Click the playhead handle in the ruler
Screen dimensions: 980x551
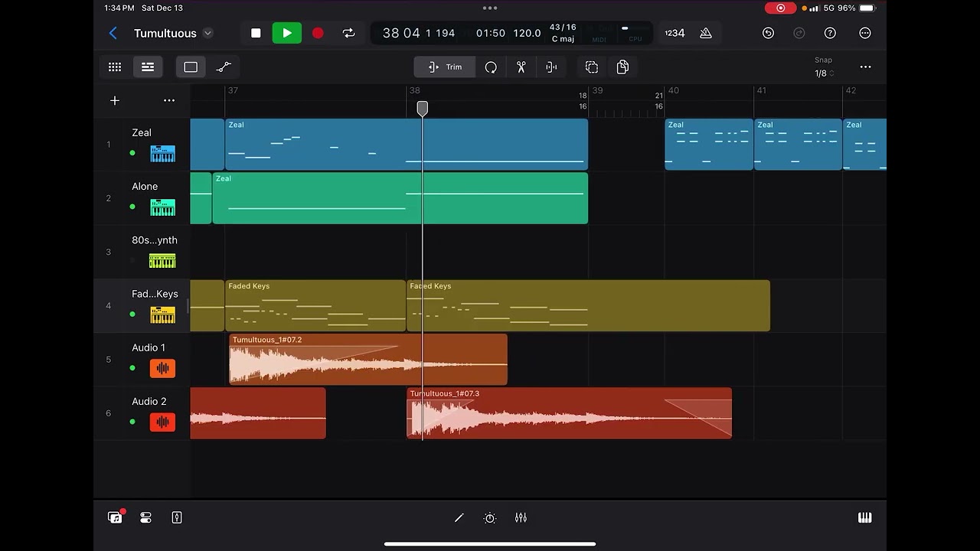pyautogui.click(x=422, y=109)
